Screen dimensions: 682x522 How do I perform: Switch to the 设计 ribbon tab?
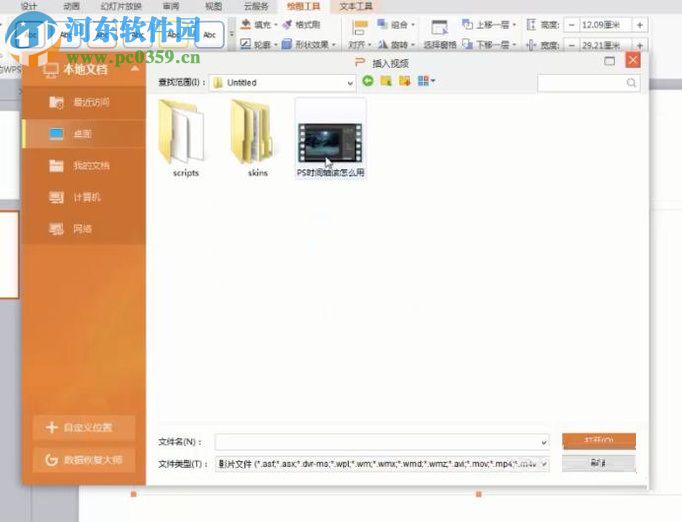[29, 6]
